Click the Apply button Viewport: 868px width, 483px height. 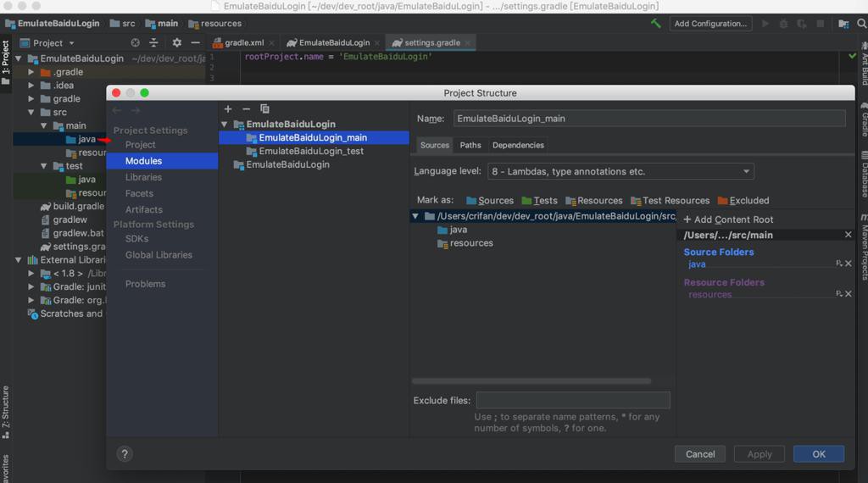click(759, 454)
